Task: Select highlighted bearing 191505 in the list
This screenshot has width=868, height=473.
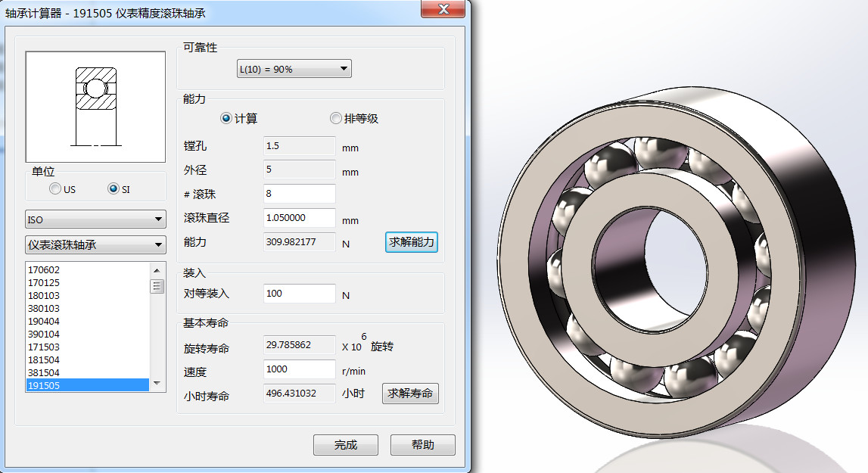Action: pos(88,385)
